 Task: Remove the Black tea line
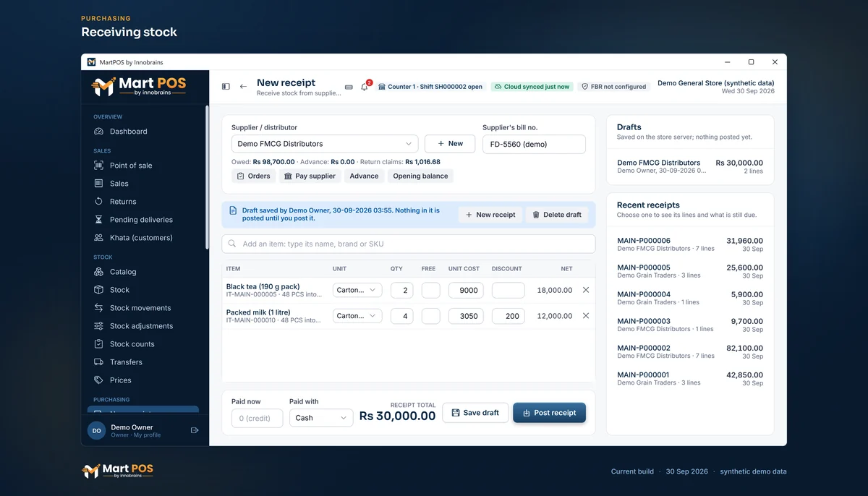coord(586,290)
